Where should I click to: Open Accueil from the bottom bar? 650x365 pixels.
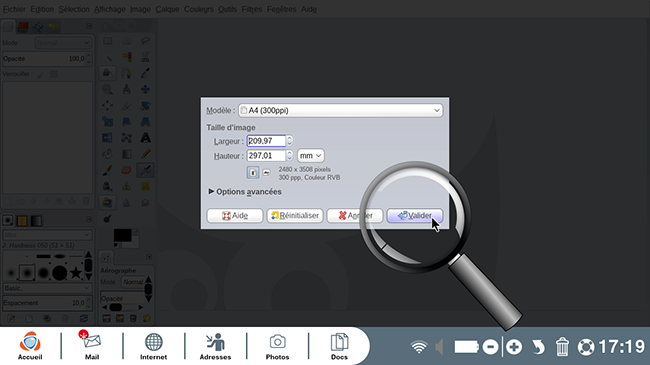tap(30, 346)
